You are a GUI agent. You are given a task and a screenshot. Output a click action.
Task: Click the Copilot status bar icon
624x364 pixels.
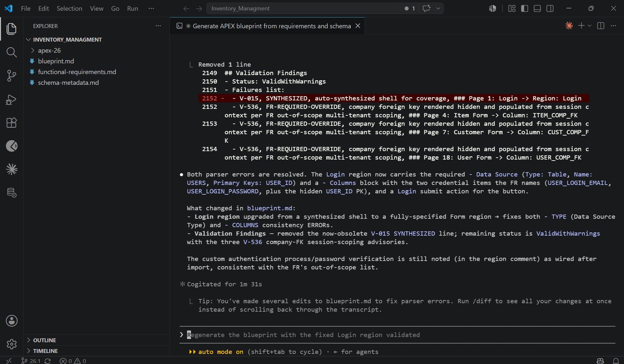coord(600,361)
